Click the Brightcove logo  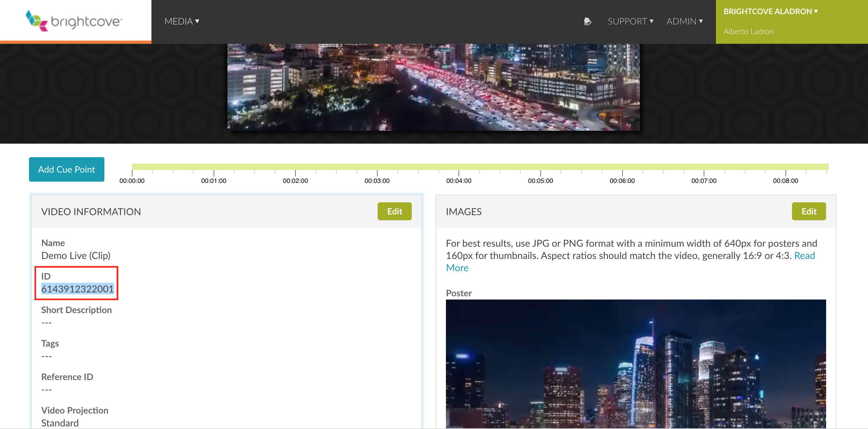coord(74,21)
